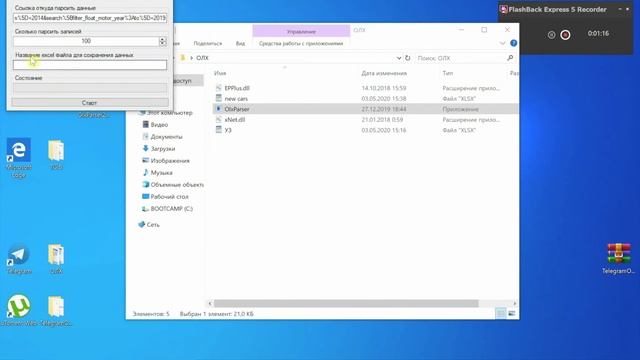Refresh the Explorer folder view
Viewport: 640px width, 360px height.
(407, 58)
